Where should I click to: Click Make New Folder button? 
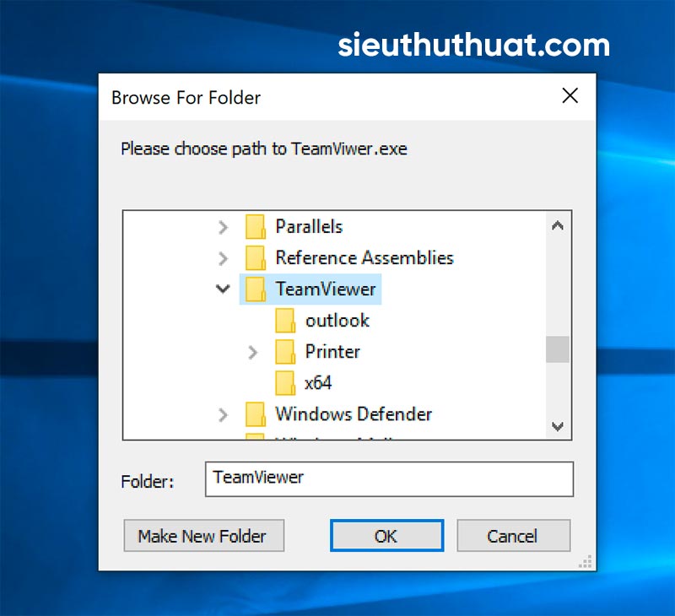click(204, 536)
